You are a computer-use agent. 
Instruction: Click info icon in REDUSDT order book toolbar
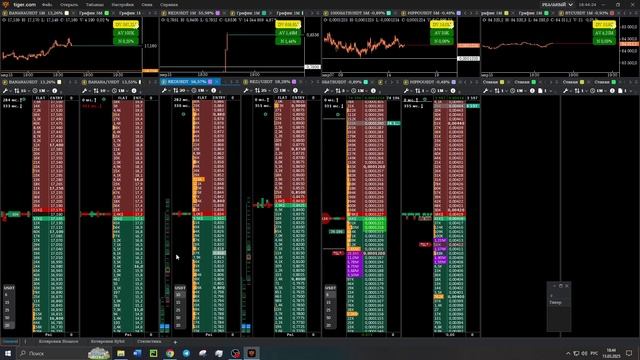tap(213, 91)
